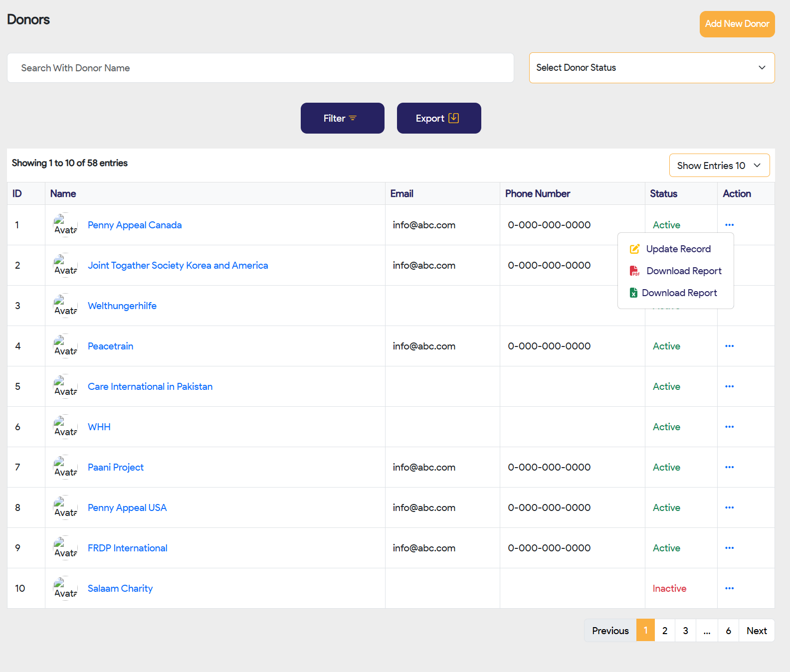Select Update Record from action menu
The image size is (790, 672).
(x=678, y=249)
